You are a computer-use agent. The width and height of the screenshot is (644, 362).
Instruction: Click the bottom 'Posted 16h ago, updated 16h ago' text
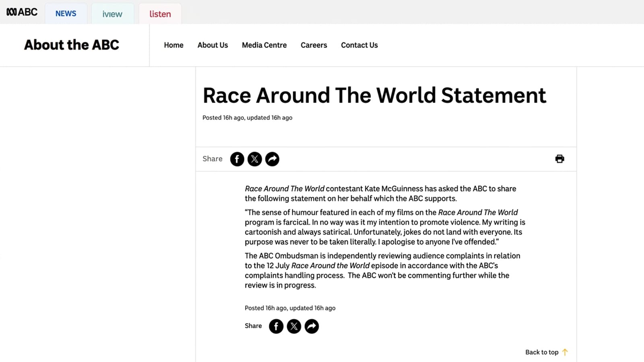coord(290,308)
